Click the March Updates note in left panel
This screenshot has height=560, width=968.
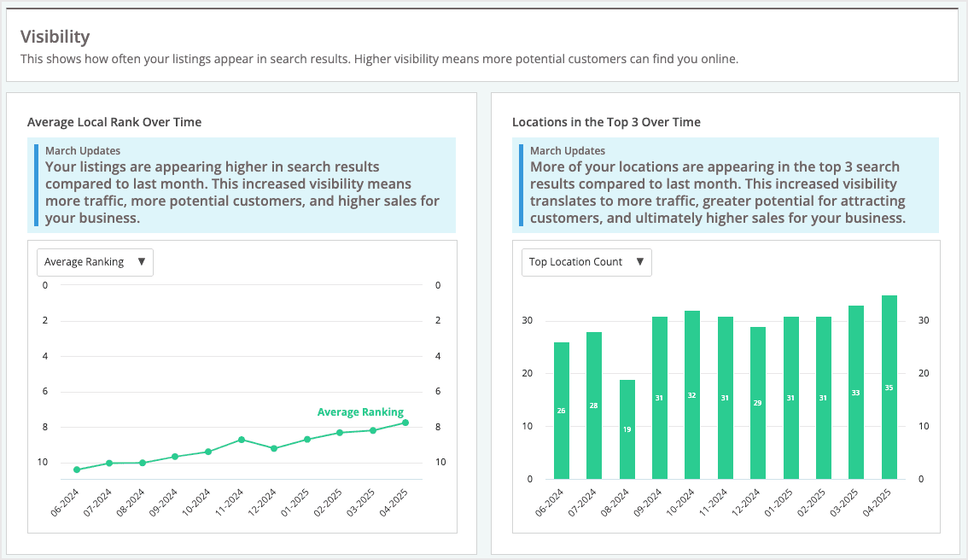[x=245, y=184]
